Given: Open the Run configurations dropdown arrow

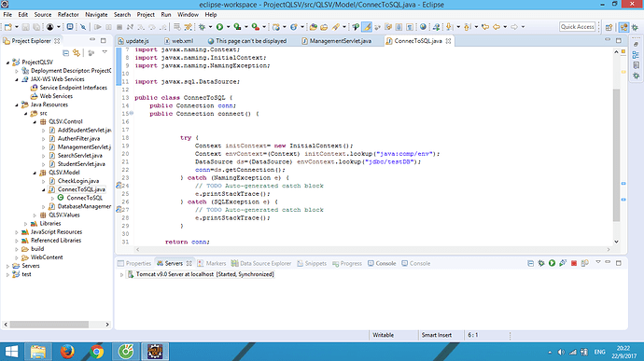Looking at the screenshot, I should 229,27.
